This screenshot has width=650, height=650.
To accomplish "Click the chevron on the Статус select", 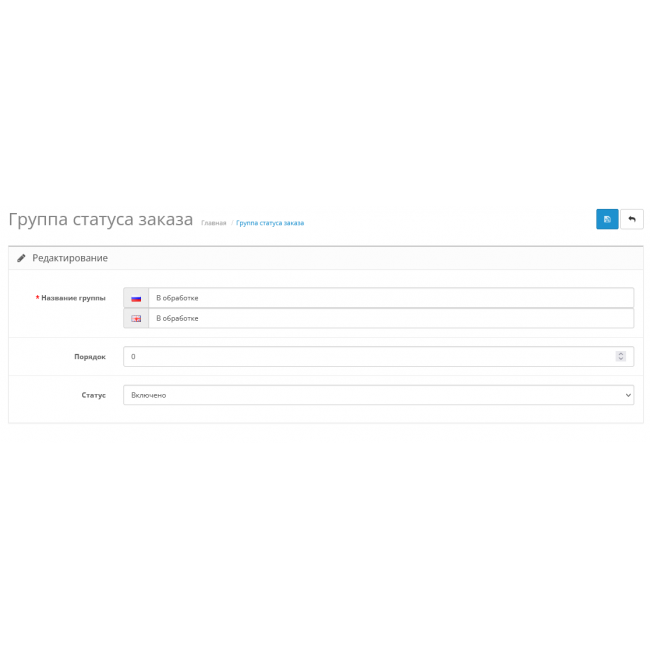I will 627,395.
